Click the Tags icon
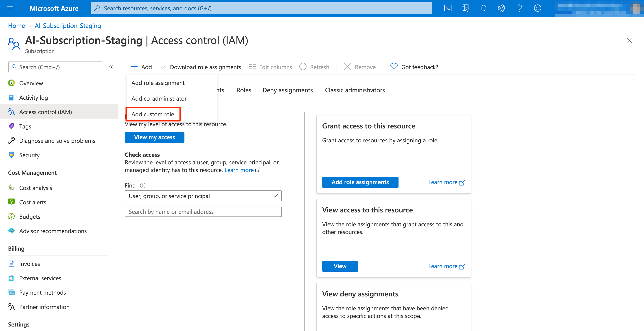This screenshot has width=644, height=331. (11, 126)
